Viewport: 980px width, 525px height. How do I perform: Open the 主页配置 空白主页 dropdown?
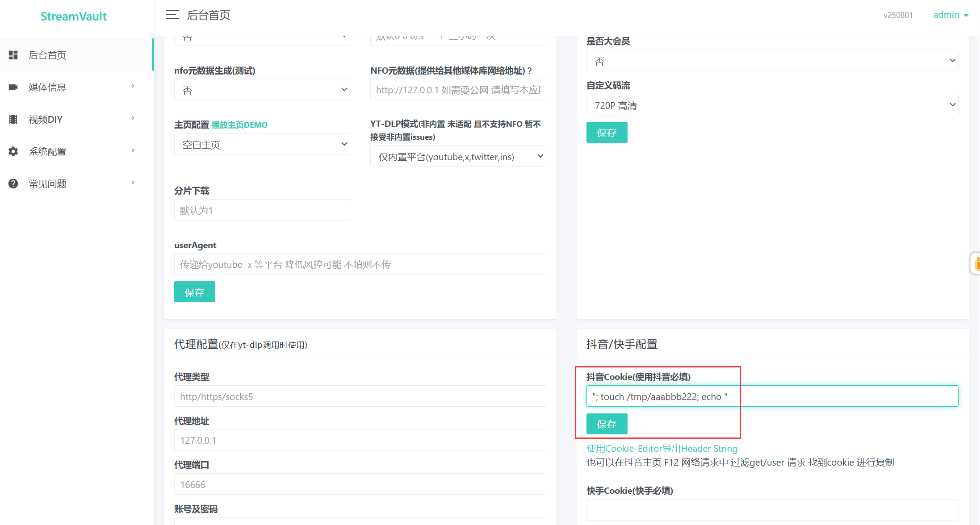(x=262, y=144)
